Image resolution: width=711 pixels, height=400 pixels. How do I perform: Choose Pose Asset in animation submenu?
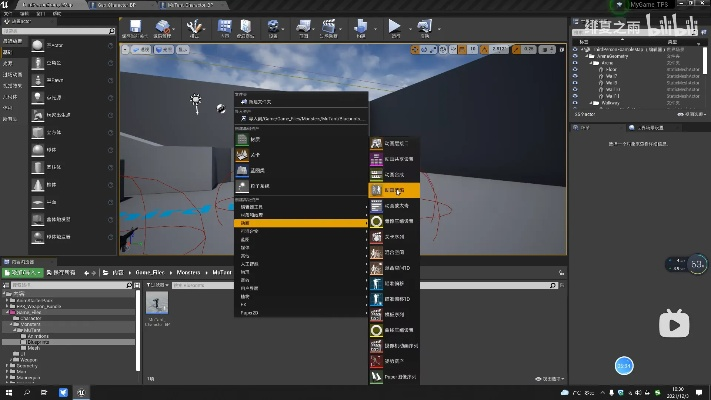[x=394, y=361]
